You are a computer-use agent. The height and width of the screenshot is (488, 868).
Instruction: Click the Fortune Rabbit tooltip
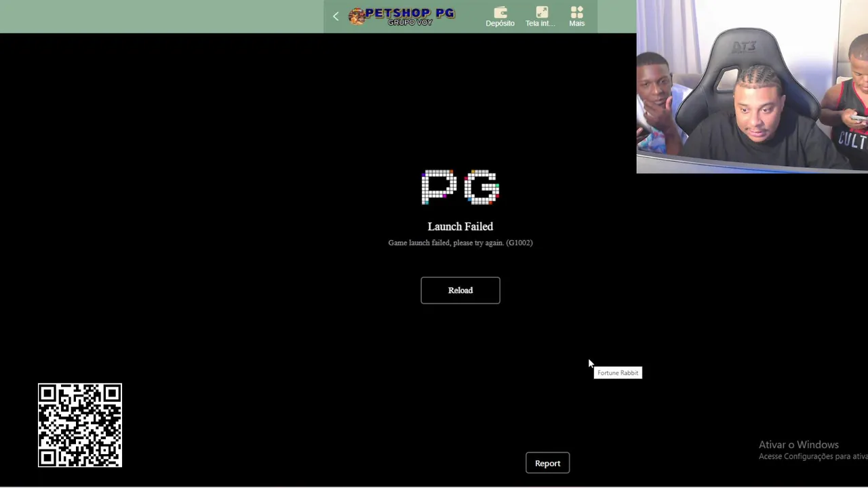click(618, 373)
